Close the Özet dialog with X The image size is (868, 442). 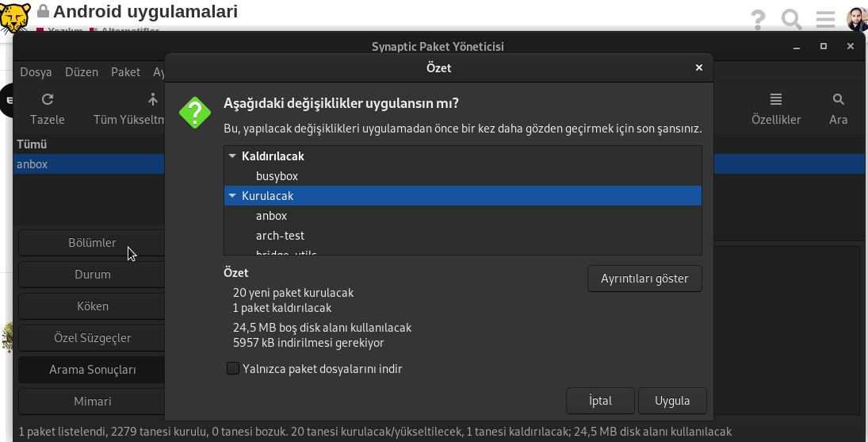point(698,68)
